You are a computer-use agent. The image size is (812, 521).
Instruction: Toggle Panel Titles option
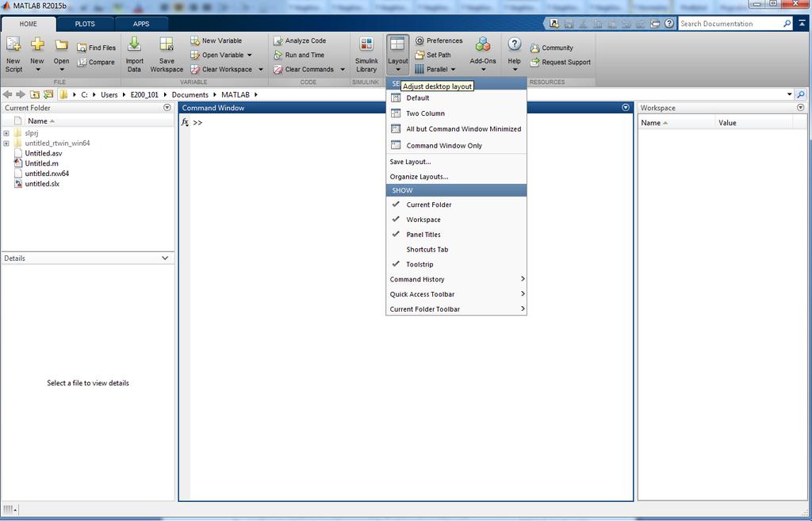[x=456, y=235]
